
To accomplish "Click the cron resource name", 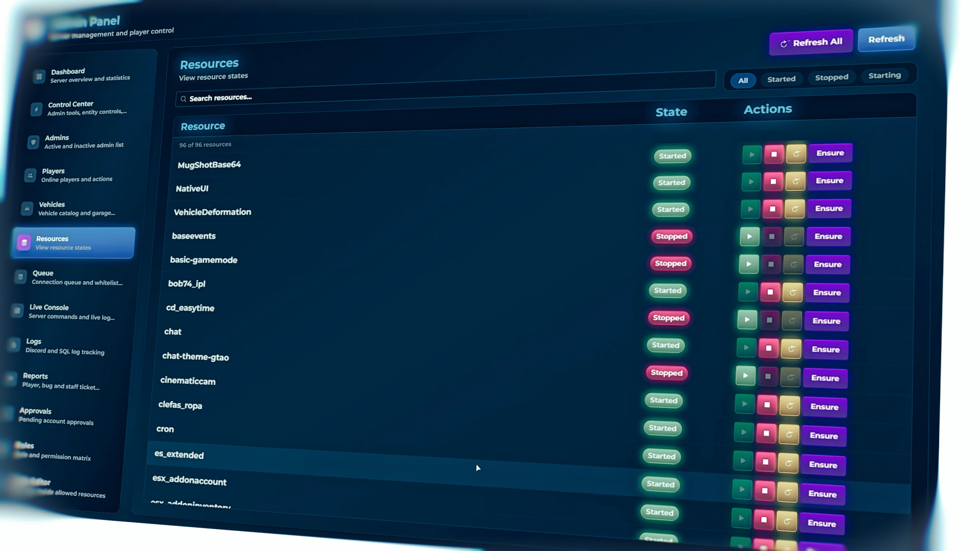I will point(165,429).
